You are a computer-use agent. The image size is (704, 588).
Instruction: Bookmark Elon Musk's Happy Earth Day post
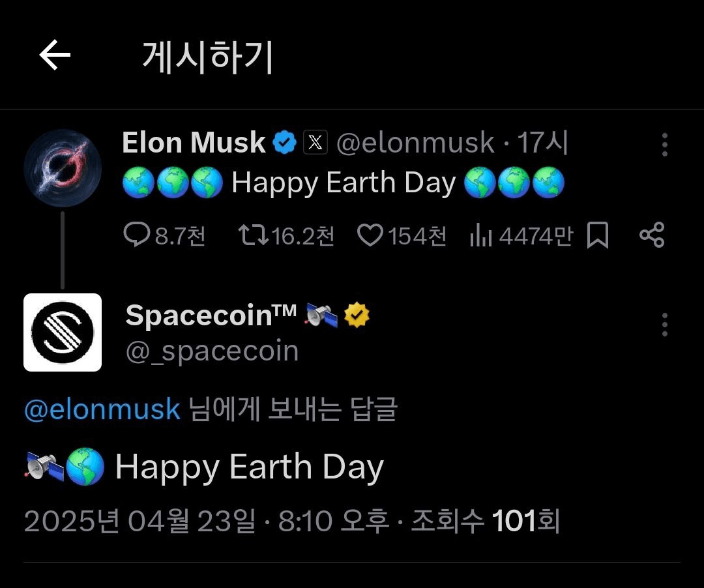coord(597,235)
